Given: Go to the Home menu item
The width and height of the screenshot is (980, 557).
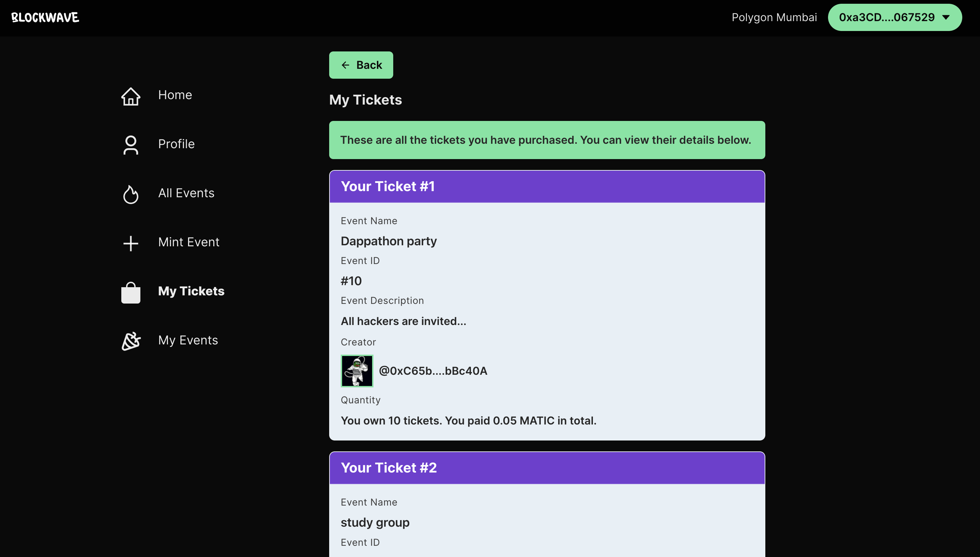Looking at the screenshot, I should pos(175,95).
